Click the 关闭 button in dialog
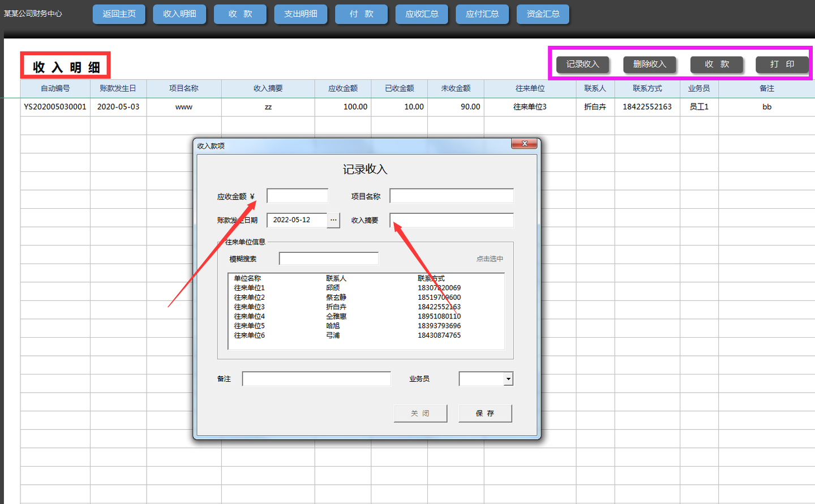The image size is (815, 504). click(421, 413)
